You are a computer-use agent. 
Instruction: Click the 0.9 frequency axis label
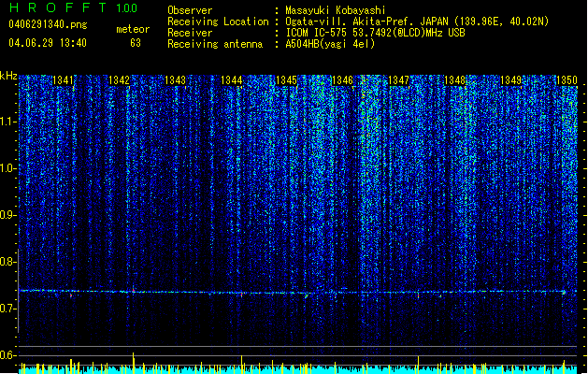click(8, 215)
